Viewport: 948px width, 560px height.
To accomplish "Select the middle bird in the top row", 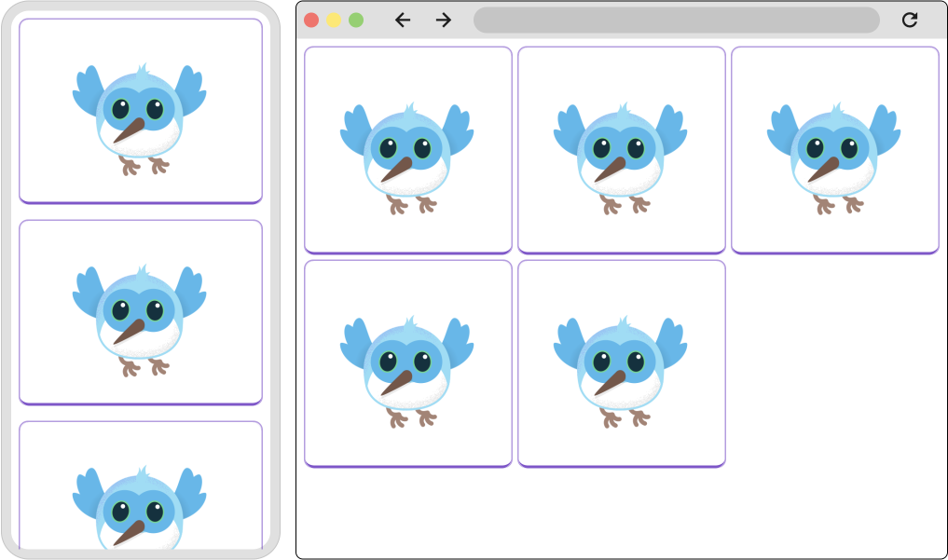I will tap(622, 149).
